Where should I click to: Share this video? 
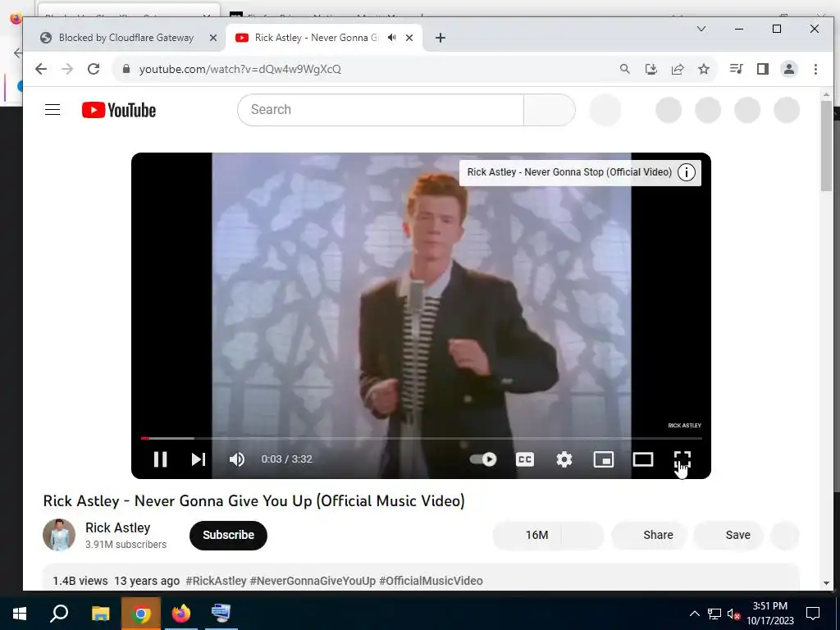coord(650,535)
